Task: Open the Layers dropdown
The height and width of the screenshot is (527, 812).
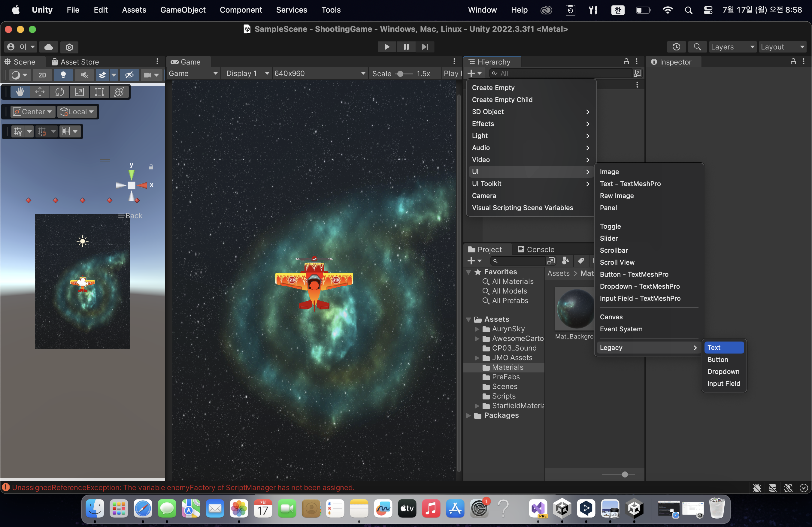Action: tap(732, 47)
